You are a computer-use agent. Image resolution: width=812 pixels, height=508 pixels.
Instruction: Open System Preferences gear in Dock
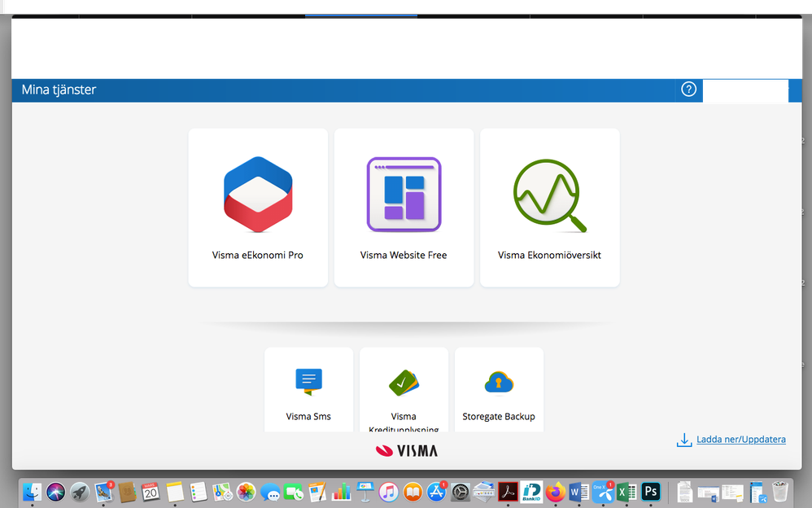(460, 492)
